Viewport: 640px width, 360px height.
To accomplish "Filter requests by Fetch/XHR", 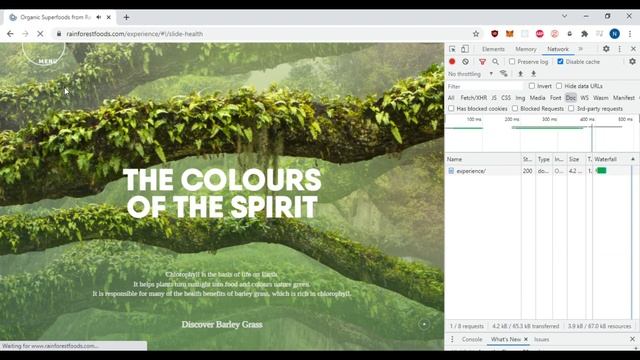I will [x=473, y=98].
